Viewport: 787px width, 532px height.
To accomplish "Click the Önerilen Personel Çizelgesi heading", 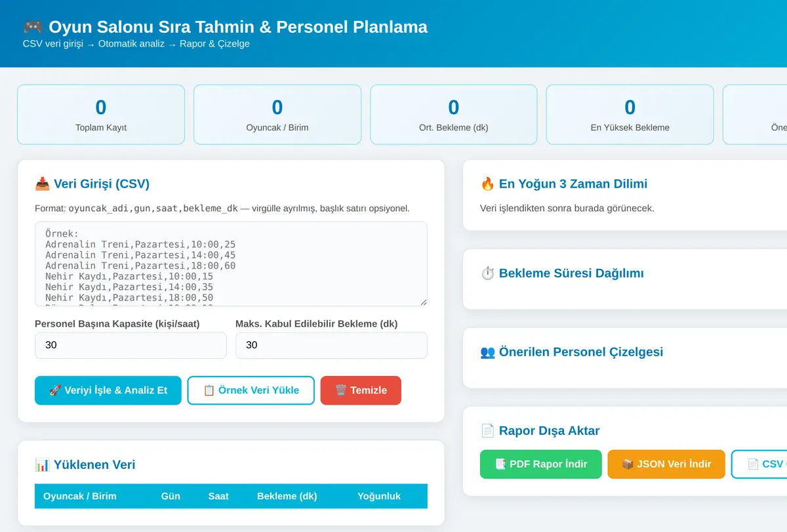I will pos(581,352).
